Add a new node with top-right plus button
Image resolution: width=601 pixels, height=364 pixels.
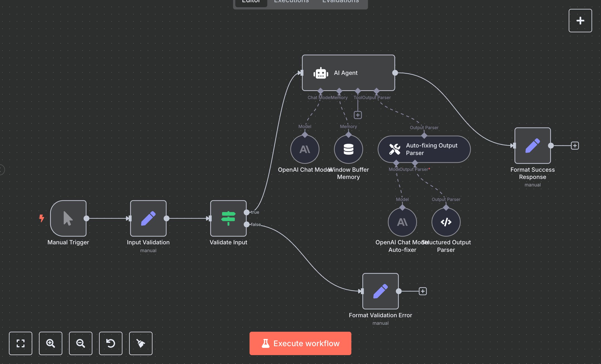580,20
